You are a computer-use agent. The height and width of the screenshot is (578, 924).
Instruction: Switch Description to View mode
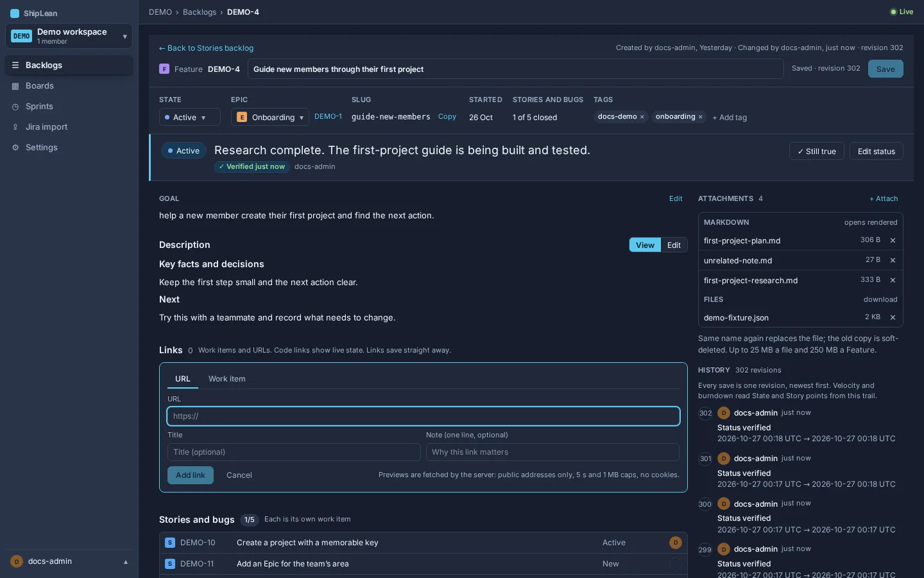645,245
